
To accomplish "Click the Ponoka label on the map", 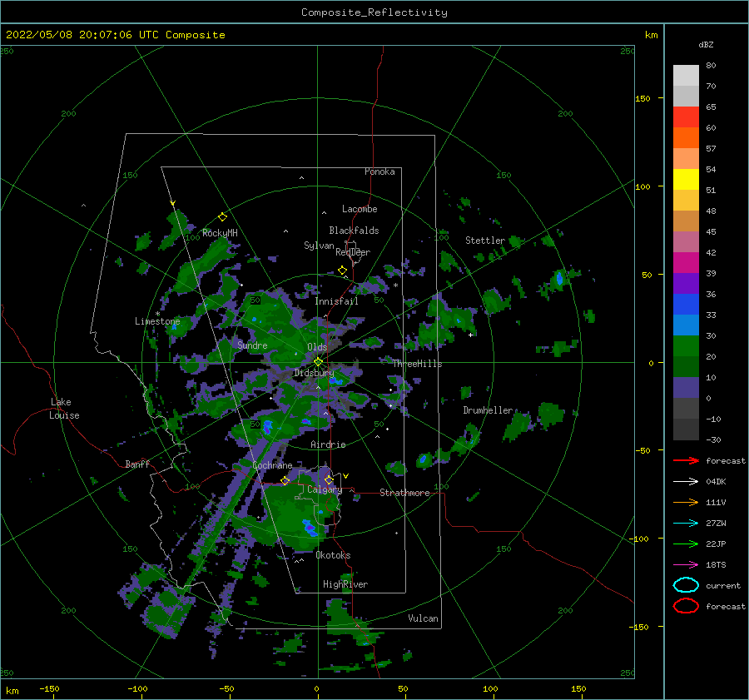I will click(379, 171).
